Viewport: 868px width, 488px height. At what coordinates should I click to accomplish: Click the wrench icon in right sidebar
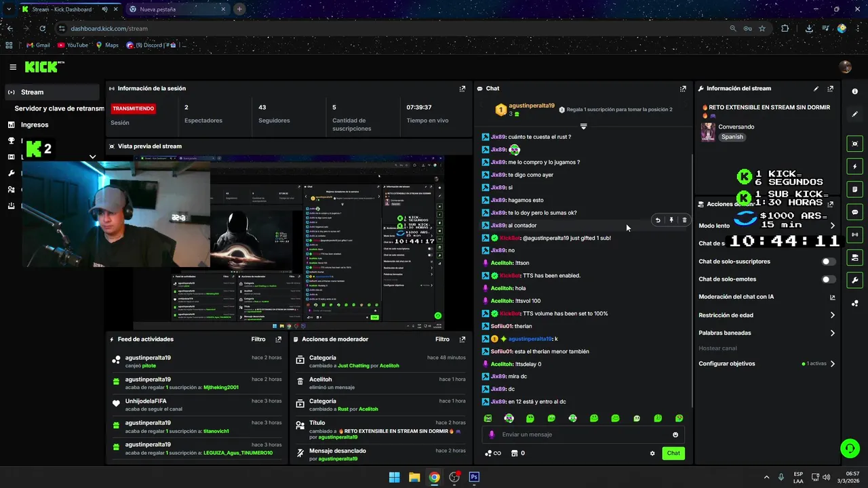click(854, 280)
